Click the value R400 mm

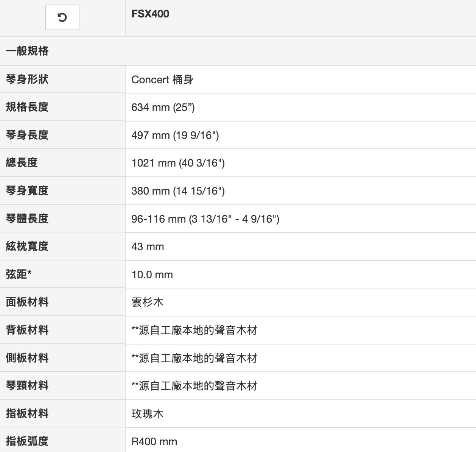(x=154, y=442)
